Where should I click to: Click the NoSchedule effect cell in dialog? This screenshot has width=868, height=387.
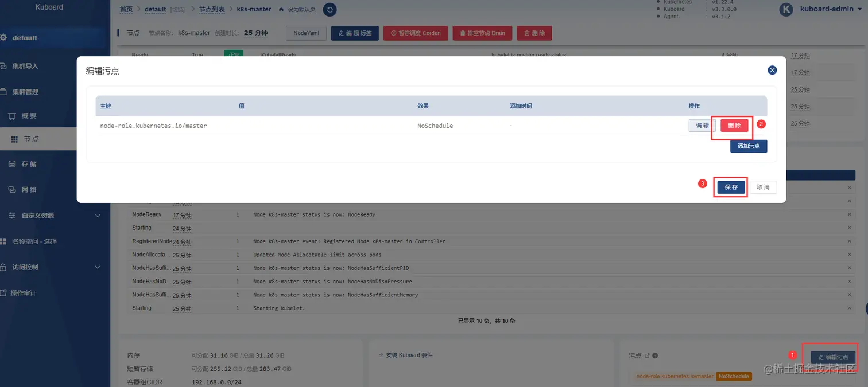tap(435, 126)
